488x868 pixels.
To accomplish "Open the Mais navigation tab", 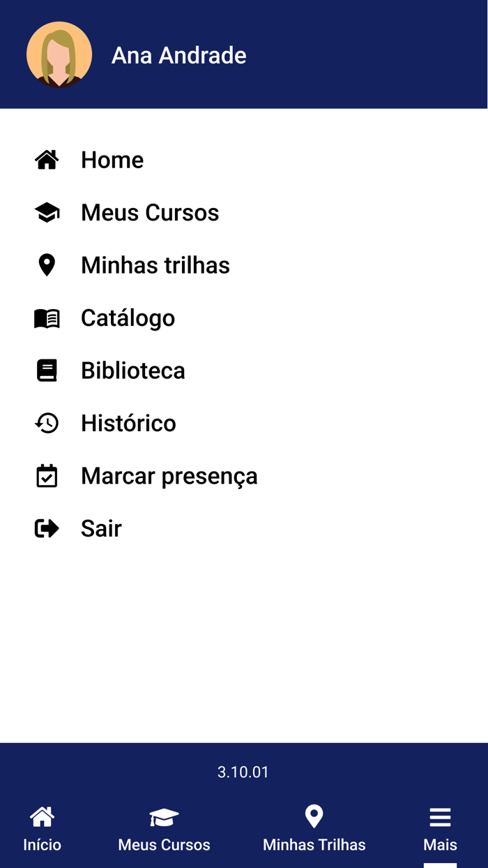I will tap(439, 830).
